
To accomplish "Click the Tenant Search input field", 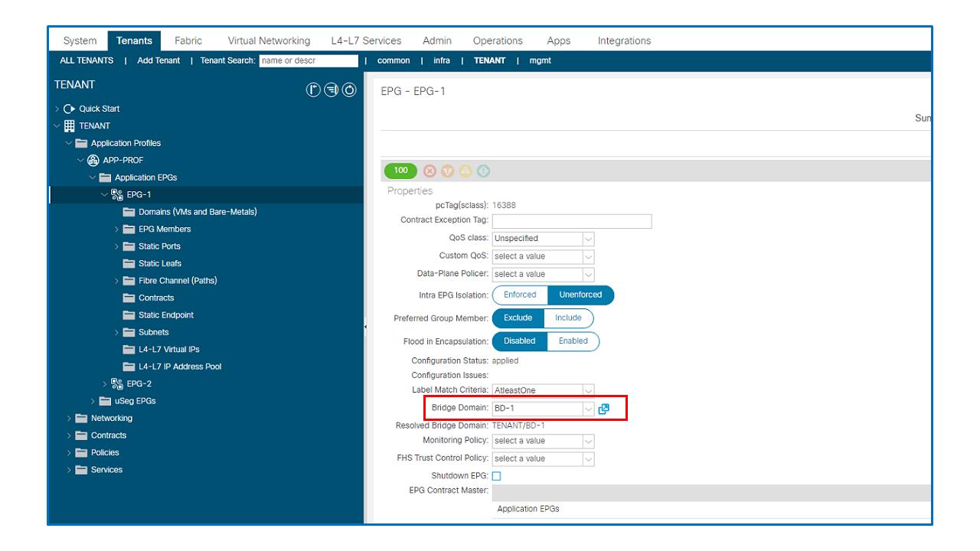I will coord(309,60).
